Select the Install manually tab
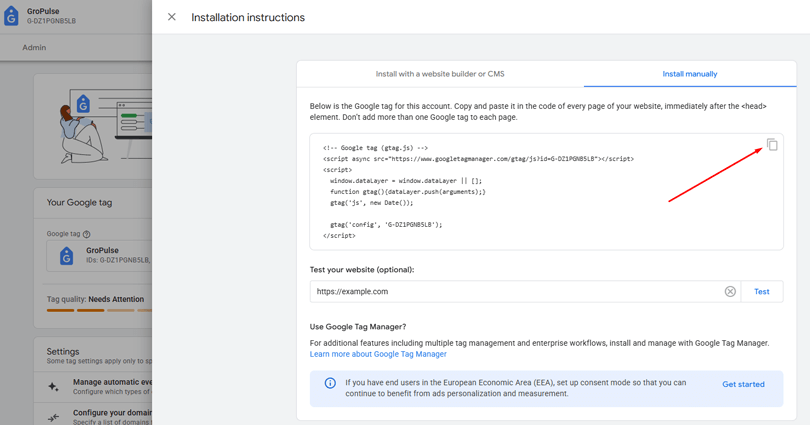 coord(690,74)
